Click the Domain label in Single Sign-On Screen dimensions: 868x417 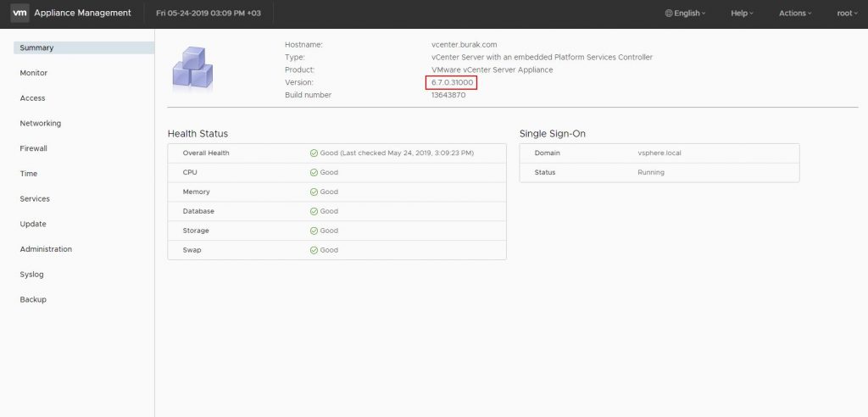(548, 153)
